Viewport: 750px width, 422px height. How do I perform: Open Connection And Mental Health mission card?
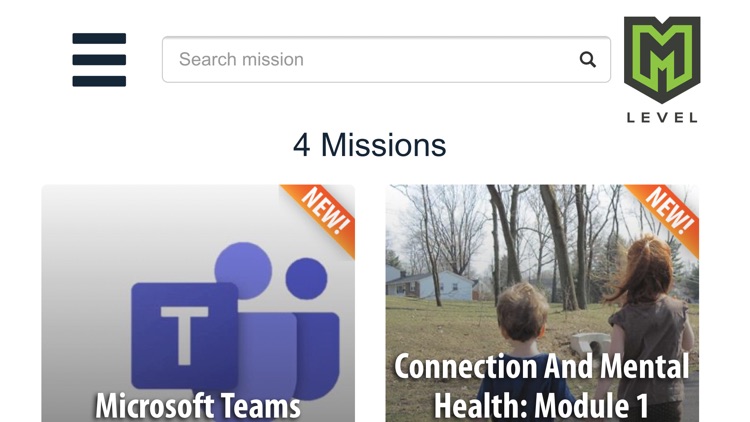(542, 303)
